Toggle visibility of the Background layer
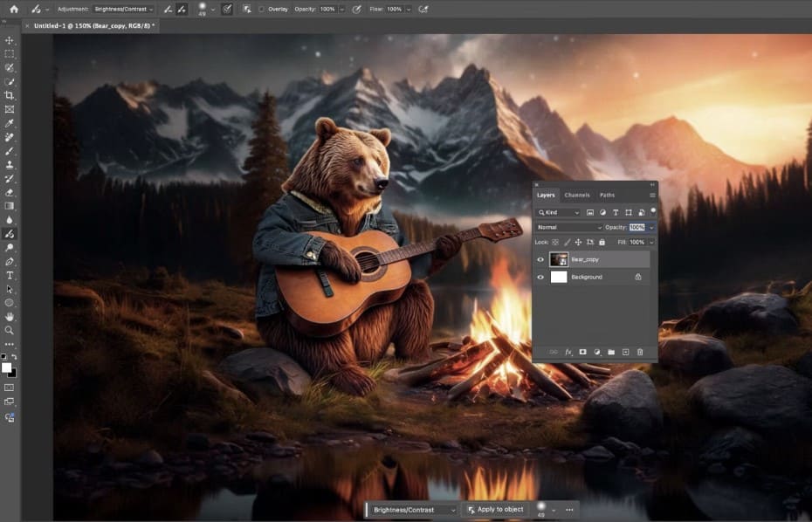812x522 pixels. click(x=540, y=277)
